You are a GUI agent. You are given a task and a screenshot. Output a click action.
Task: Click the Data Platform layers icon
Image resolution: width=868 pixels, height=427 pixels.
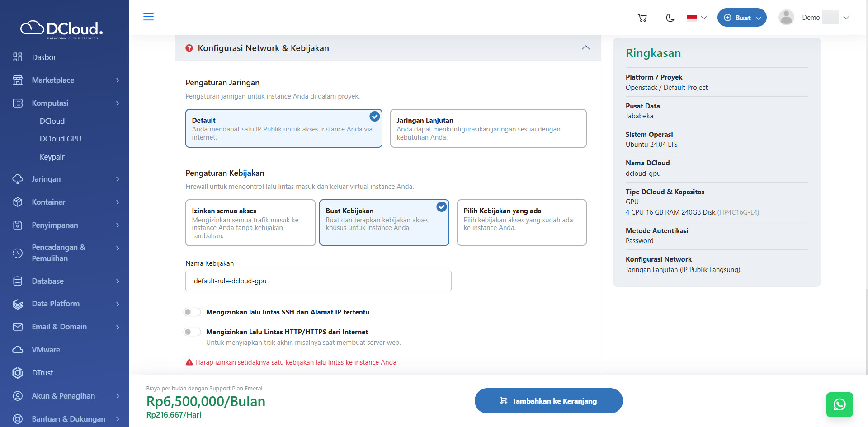click(x=18, y=304)
